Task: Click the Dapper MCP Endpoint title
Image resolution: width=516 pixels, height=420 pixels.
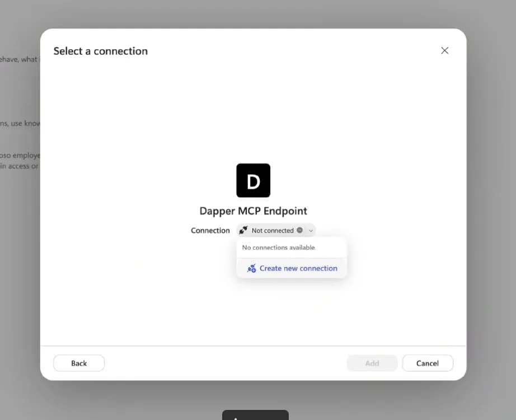Action: click(x=254, y=211)
